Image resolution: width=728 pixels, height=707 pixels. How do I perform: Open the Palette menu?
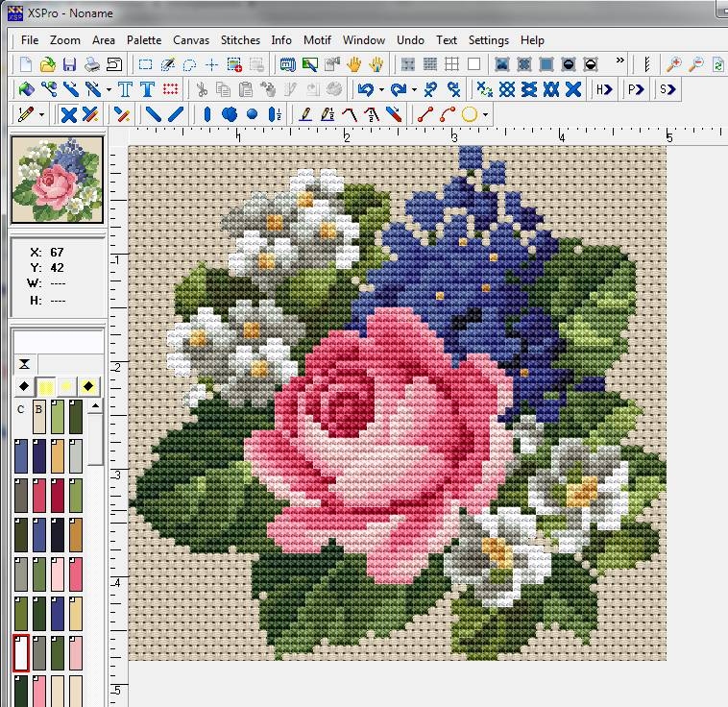point(143,40)
